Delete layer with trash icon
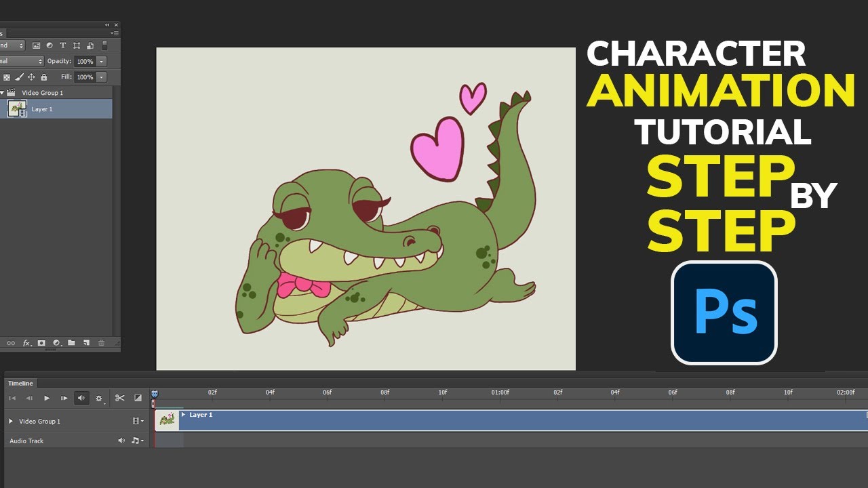 [x=102, y=343]
